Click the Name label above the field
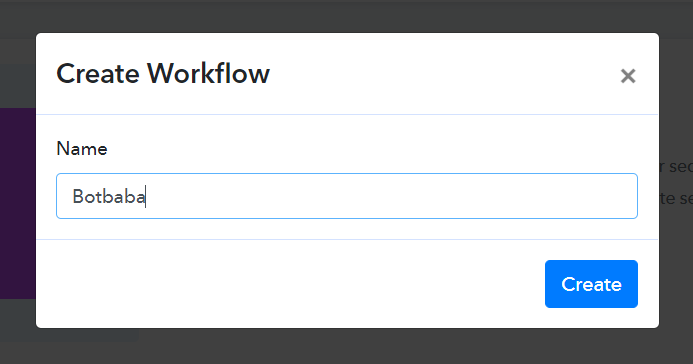The width and height of the screenshot is (693, 364). click(82, 149)
